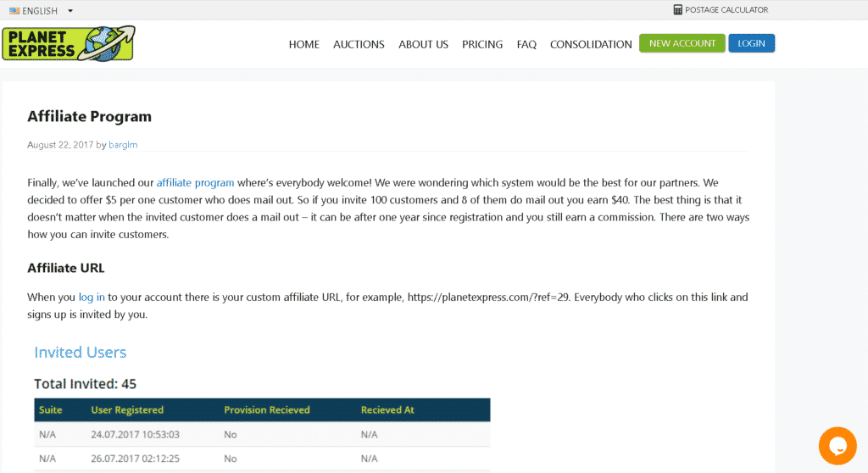Select Pricing in the navigation bar
Screen dimensions: 868x473
click(482, 44)
